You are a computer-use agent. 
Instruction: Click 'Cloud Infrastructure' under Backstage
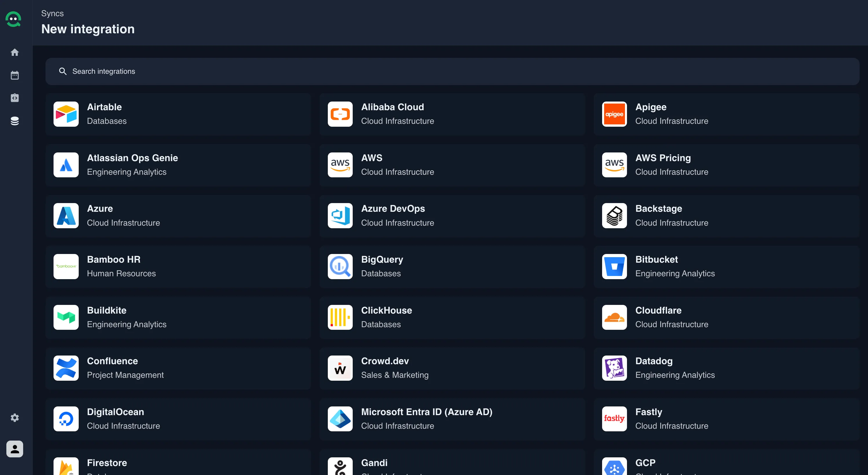[672, 223]
